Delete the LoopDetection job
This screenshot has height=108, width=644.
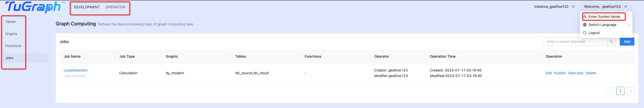click(x=591, y=73)
